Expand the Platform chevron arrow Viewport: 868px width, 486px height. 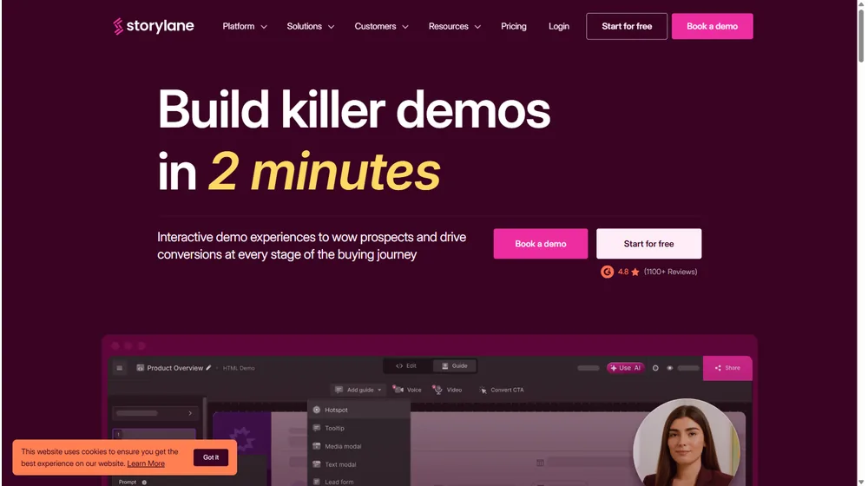coord(264,27)
